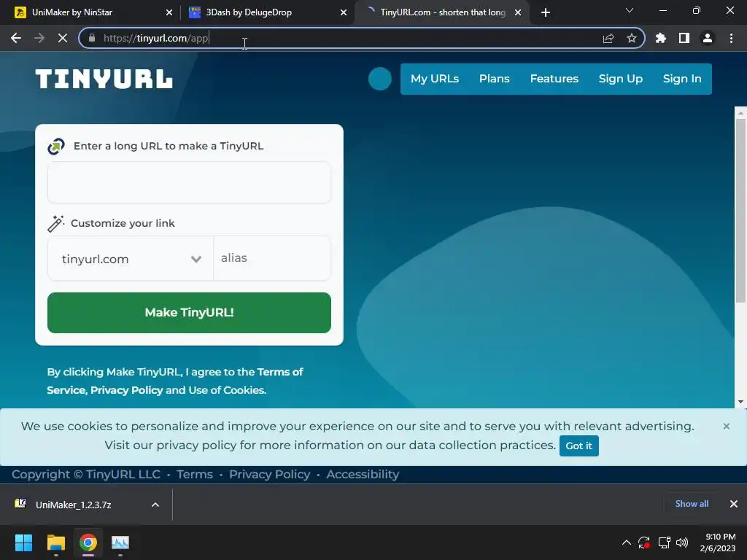Open the footer Privacy Policy link
The height and width of the screenshot is (560, 747).
270,474
